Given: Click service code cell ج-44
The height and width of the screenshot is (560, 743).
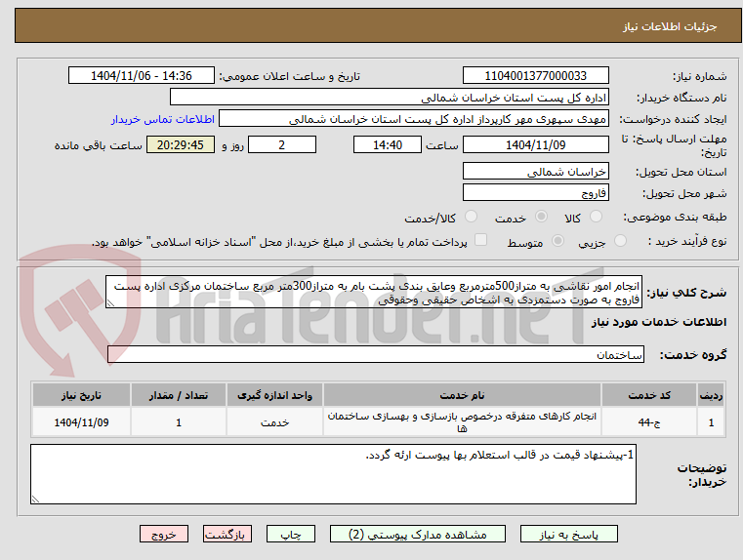Looking at the screenshot, I should 649,422.
